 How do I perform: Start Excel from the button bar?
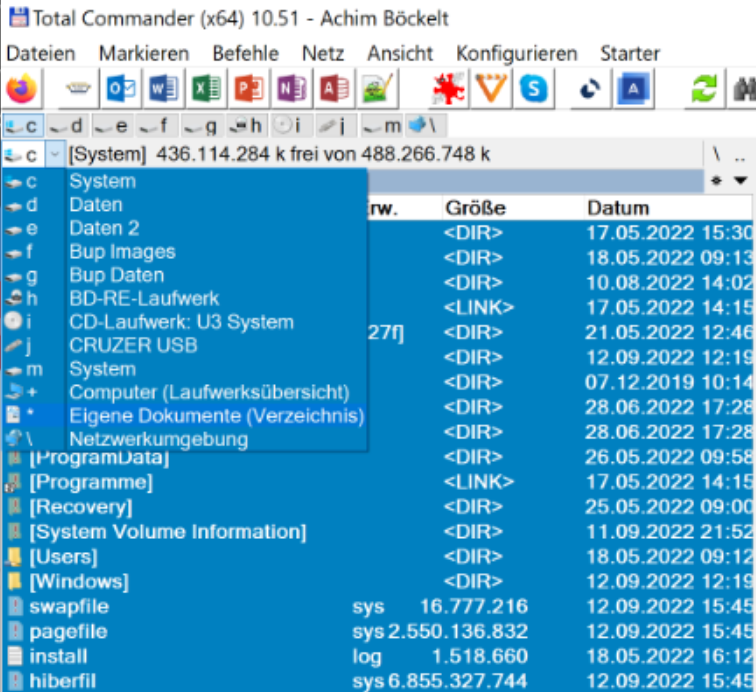[x=206, y=89]
